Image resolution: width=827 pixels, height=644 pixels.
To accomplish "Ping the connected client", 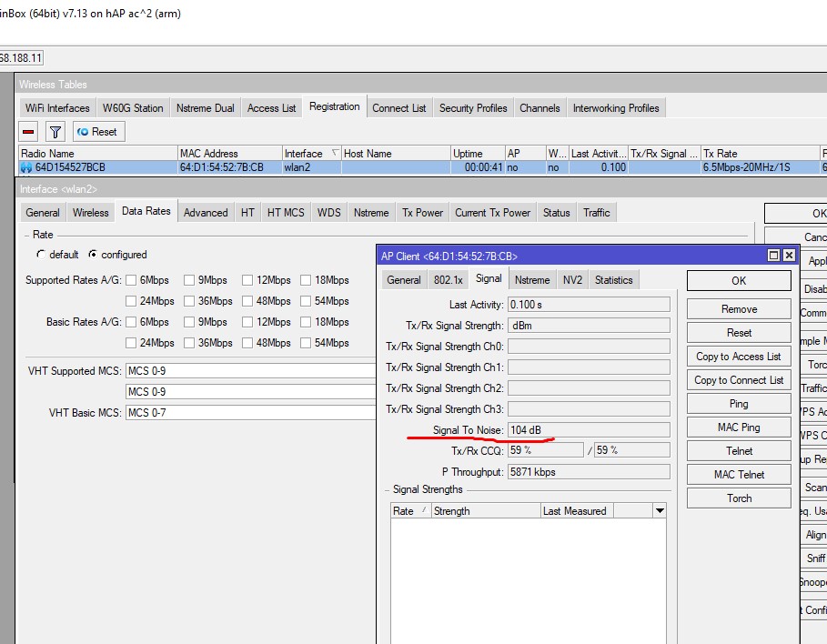I will point(738,403).
